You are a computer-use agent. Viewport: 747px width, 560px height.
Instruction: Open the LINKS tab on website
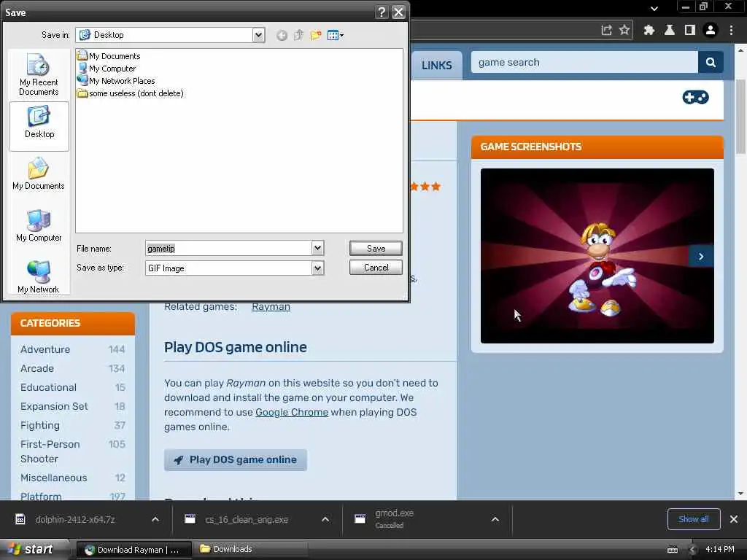pos(436,65)
